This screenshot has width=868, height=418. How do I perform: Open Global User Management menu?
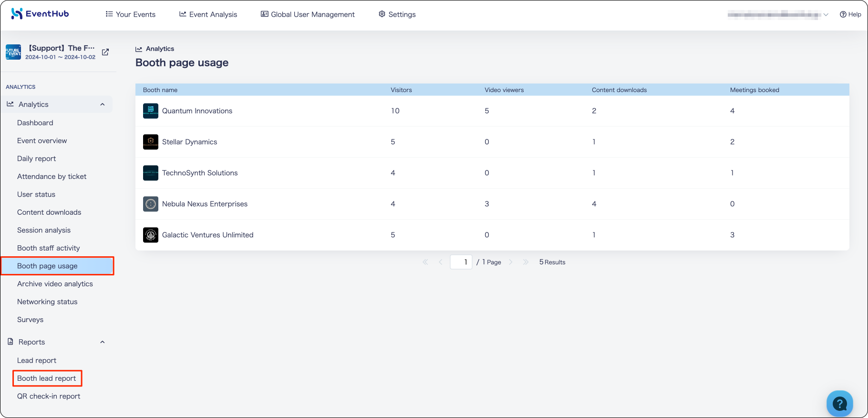pyautogui.click(x=308, y=14)
